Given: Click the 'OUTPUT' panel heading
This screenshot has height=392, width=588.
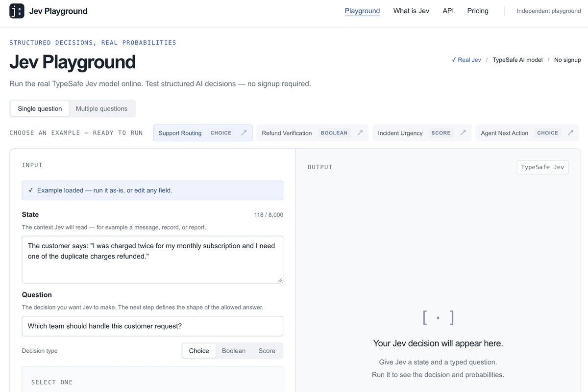Looking at the screenshot, I should pos(320,167).
